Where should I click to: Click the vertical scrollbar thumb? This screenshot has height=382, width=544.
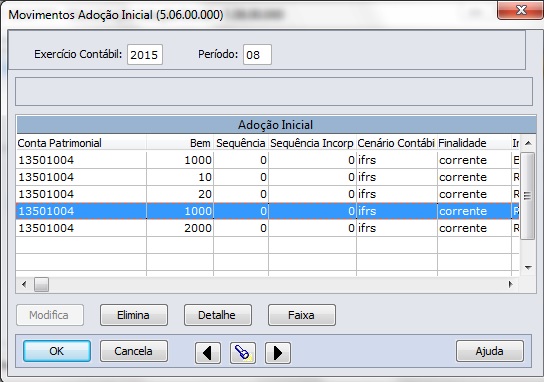tap(528, 196)
